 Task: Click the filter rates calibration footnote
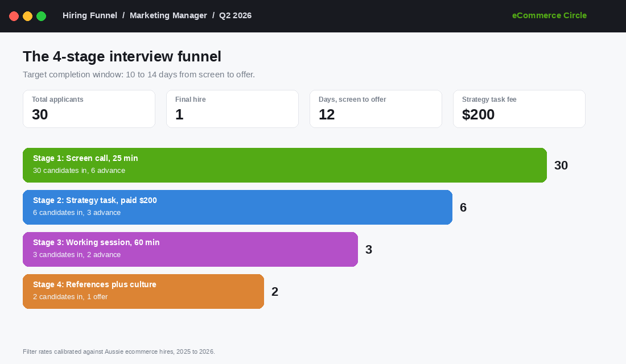(119, 351)
